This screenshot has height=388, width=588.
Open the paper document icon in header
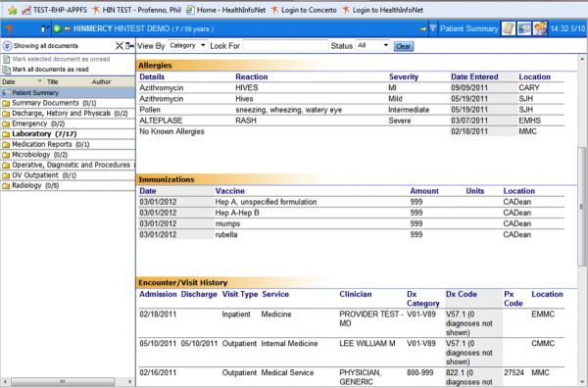click(509, 28)
